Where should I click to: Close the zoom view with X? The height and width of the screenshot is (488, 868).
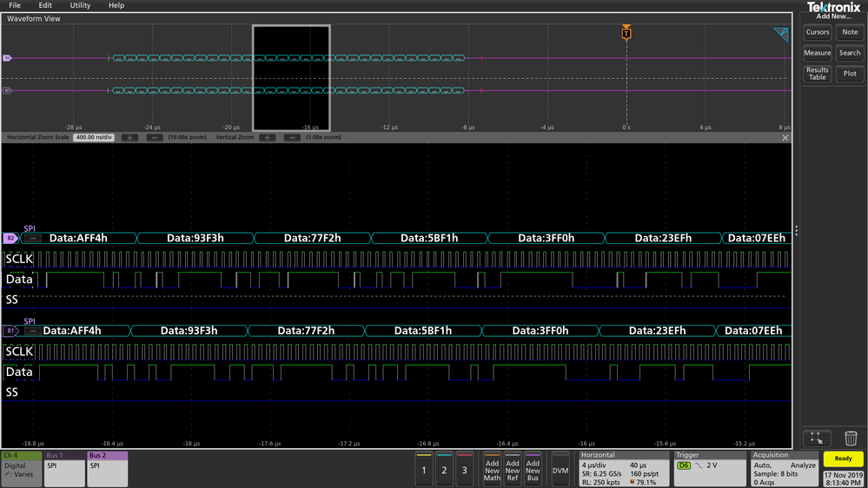pyautogui.click(x=785, y=138)
